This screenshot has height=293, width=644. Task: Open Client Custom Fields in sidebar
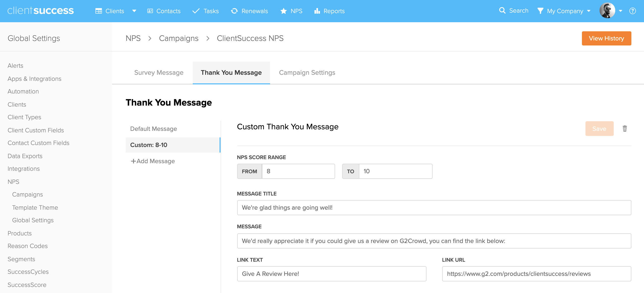36,130
